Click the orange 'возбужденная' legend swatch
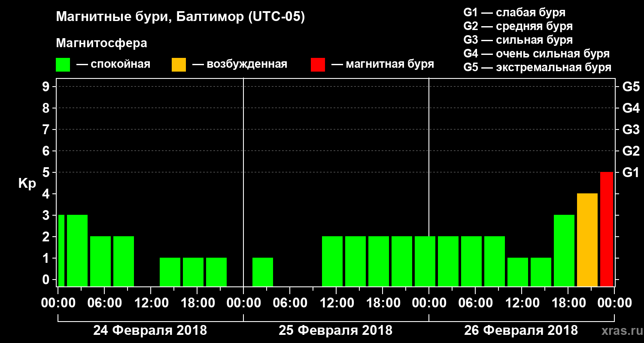This screenshot has height=343, width=644. 179,65
